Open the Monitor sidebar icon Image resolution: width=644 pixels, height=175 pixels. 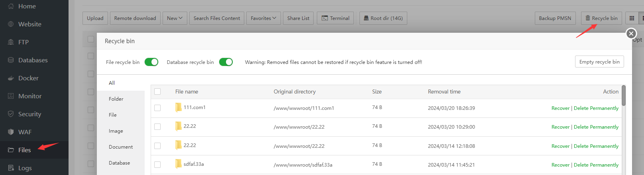(x=11, y=96)
